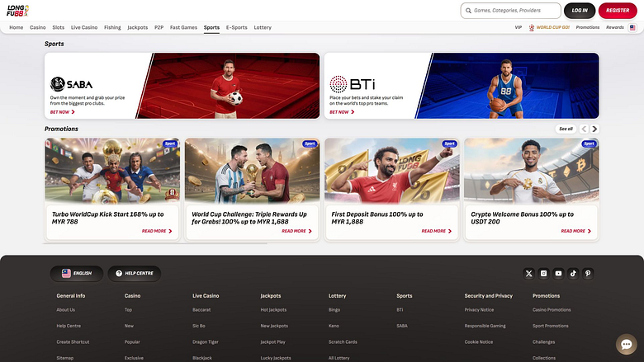Open the English language selector in footer

click(x=77, y=274)
